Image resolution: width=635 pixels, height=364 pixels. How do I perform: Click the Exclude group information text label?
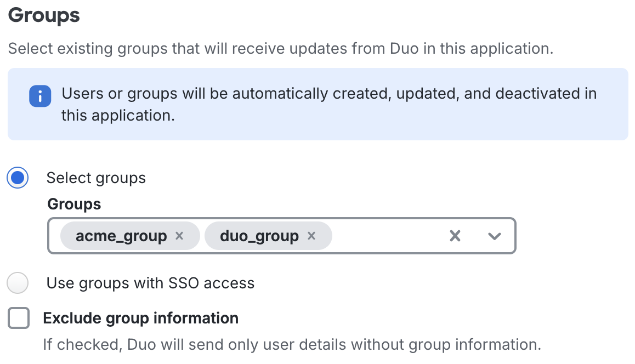click(x=140, y=317)
